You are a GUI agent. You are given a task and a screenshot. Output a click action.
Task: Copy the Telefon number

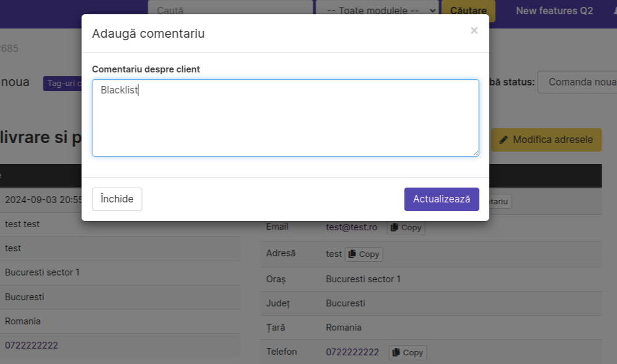pos(408,353)
